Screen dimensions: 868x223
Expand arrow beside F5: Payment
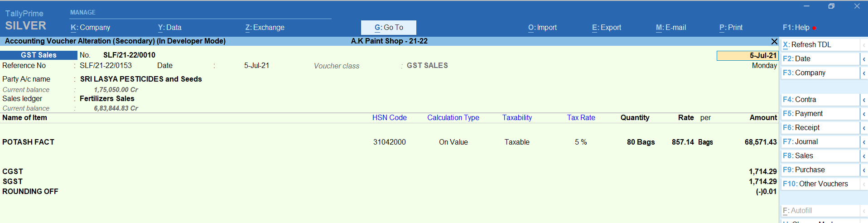click(864, 114)
